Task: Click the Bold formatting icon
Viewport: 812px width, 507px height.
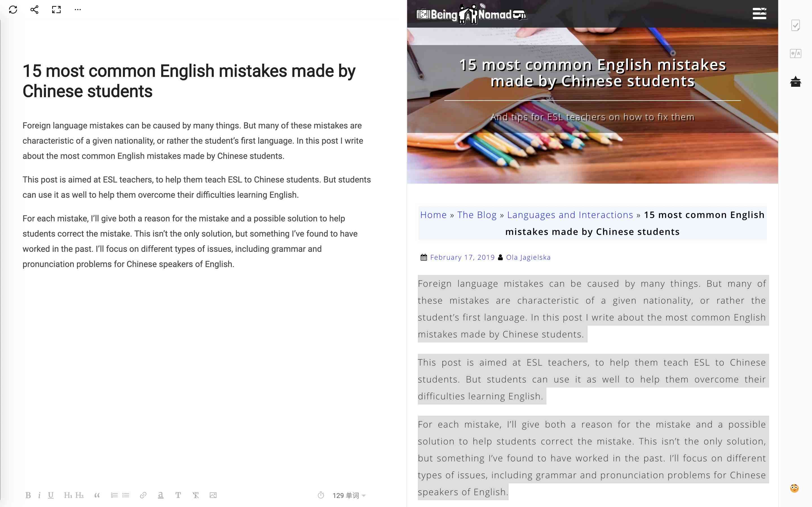Action: point(29,495)
